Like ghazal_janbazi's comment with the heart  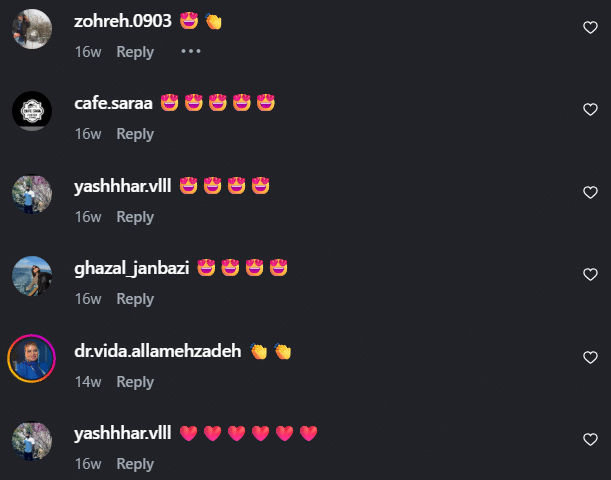pyautogui.click(x=590, y=275)
